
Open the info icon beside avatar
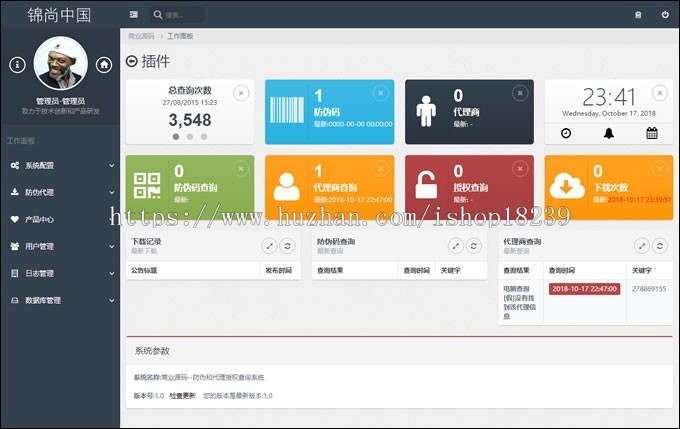click(17, 65)
